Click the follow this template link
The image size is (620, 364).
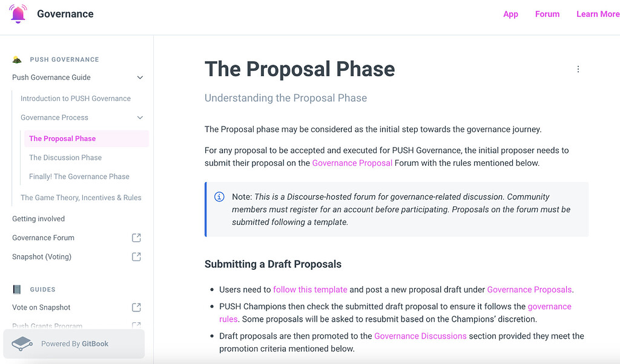point(310,290)
